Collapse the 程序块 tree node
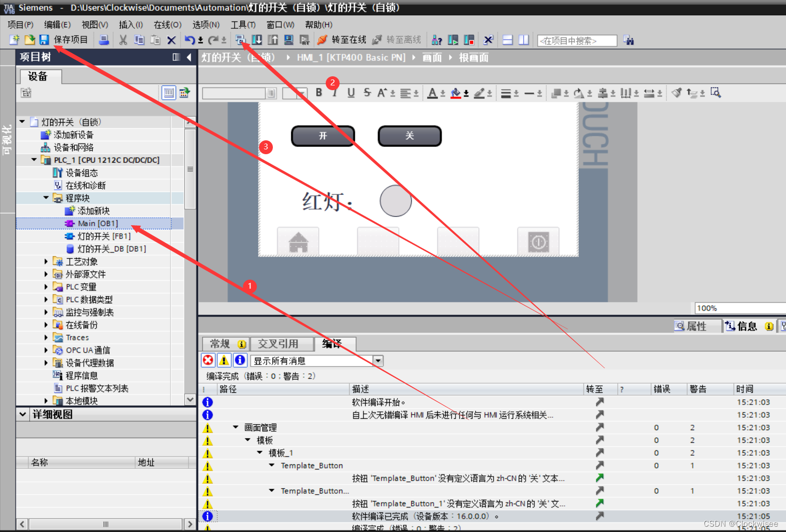The image size is (786, 532). [x=46, y=198]
